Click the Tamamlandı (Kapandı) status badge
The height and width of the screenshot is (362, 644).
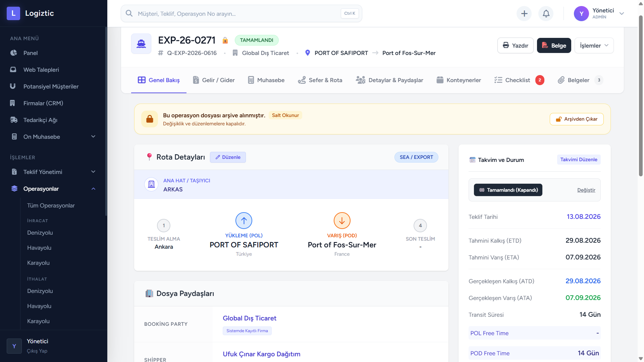point(508,190)
